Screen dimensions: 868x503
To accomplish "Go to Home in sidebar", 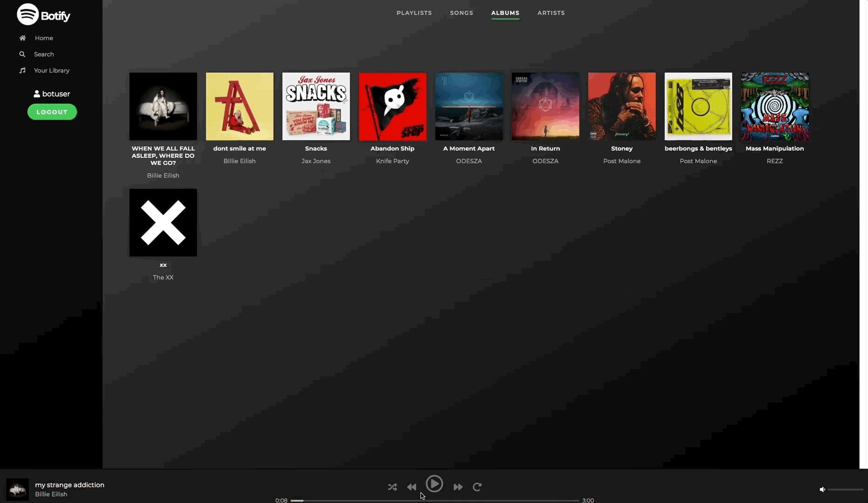I will coord(44,38).
